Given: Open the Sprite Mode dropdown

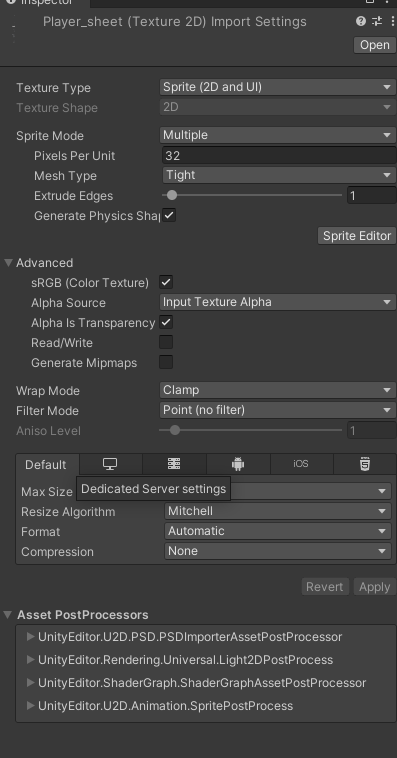Looking at the screenshot, I should point(278,135).
